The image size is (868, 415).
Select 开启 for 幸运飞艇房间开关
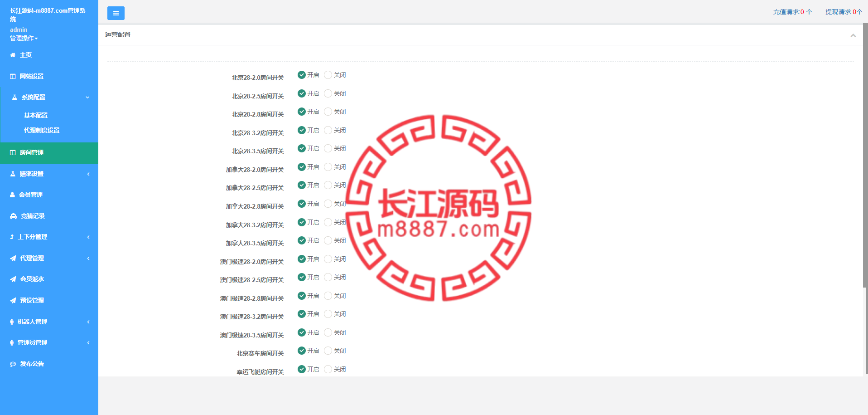click(302, 369)
